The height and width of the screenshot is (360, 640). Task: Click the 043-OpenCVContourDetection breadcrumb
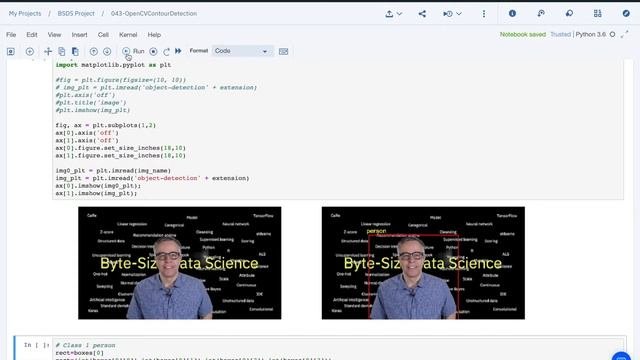154,13
